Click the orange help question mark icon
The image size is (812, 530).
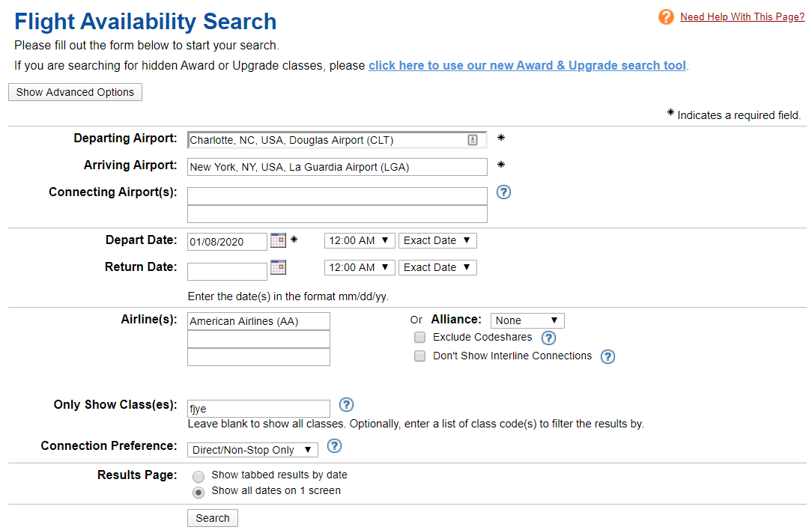coord(666,16)
